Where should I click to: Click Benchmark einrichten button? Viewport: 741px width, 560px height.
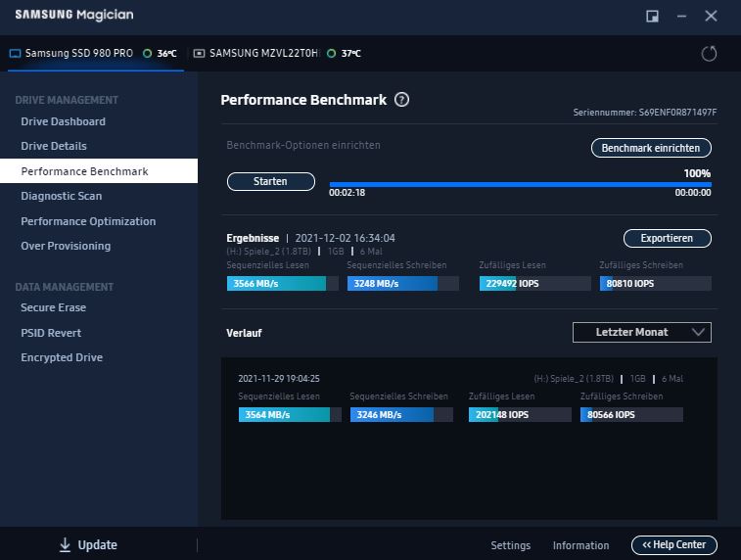[x=651, y=148]
